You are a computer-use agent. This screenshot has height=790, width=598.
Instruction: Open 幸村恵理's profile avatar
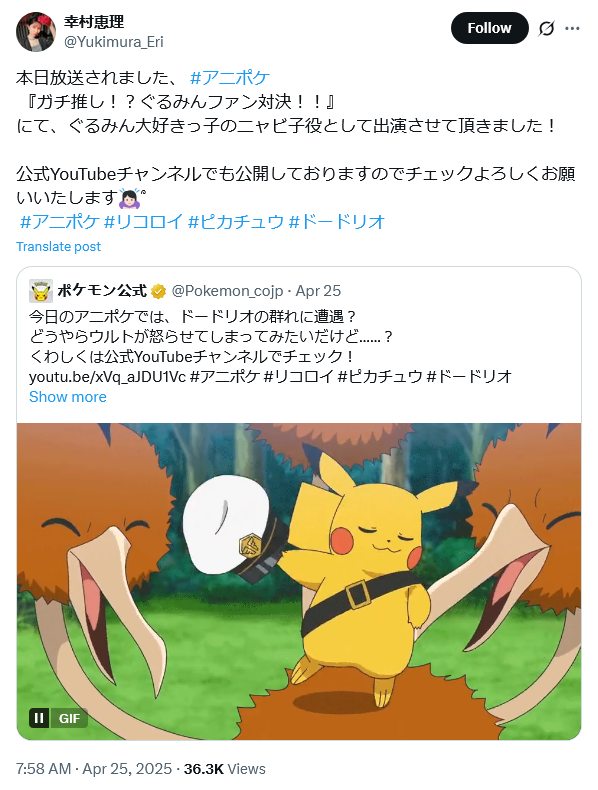[x=36, y=32]
